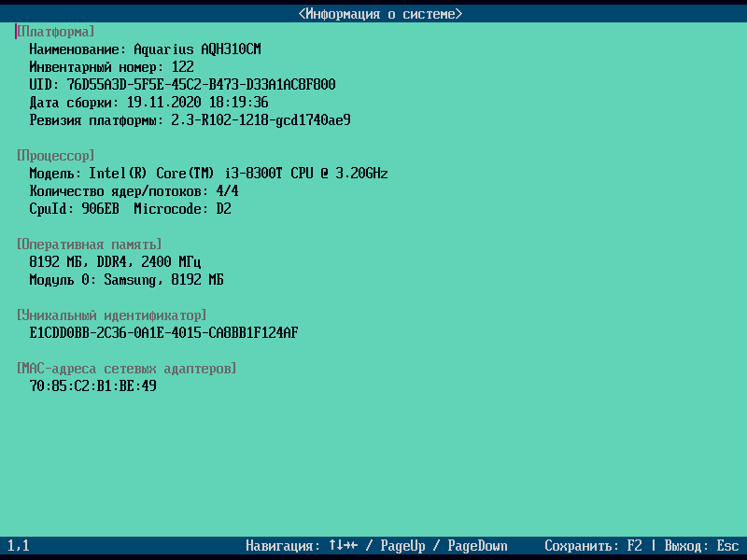Click the navigation arrows in status bar
The image size is (747, 560).
[x=342, y=546]
